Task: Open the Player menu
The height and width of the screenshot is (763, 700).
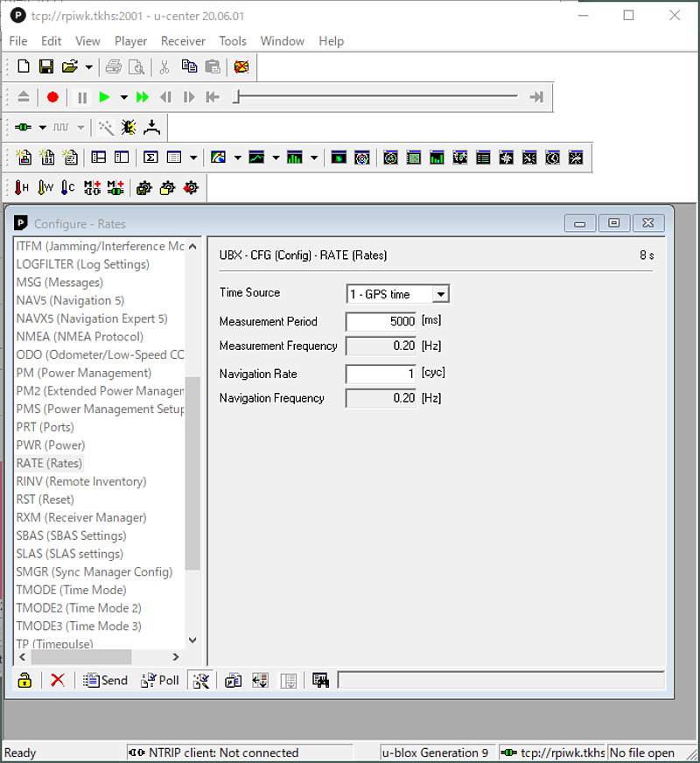Action: 131,41
